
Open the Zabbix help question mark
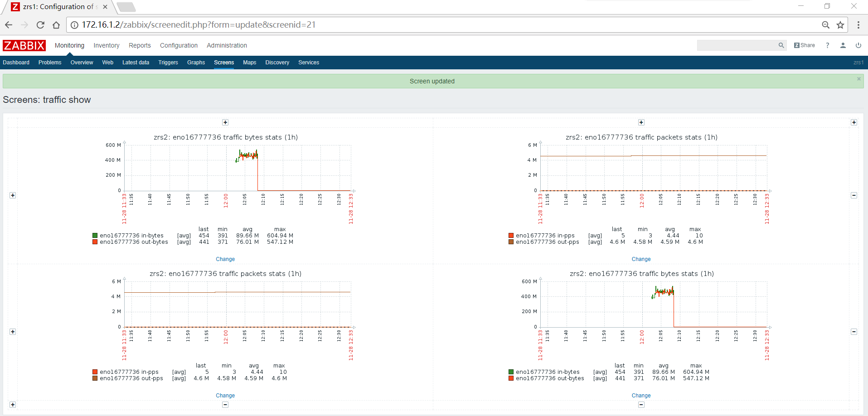click(x=828, y=45)
